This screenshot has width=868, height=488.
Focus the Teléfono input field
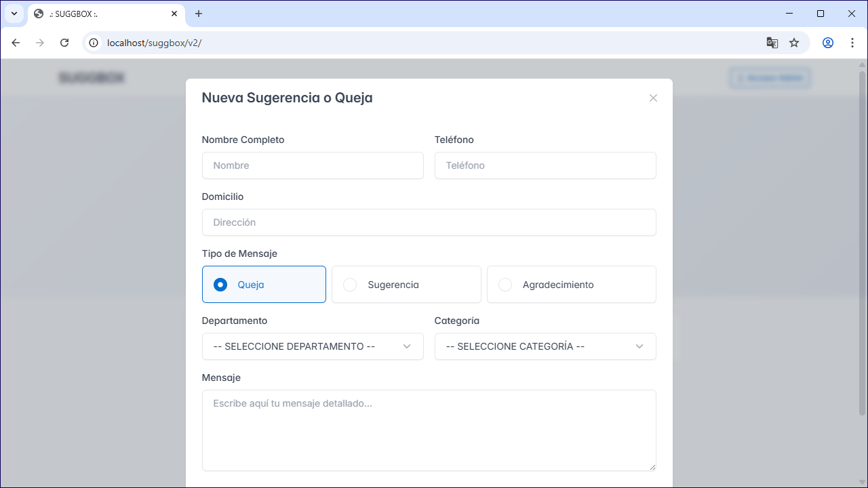point(545,165)
